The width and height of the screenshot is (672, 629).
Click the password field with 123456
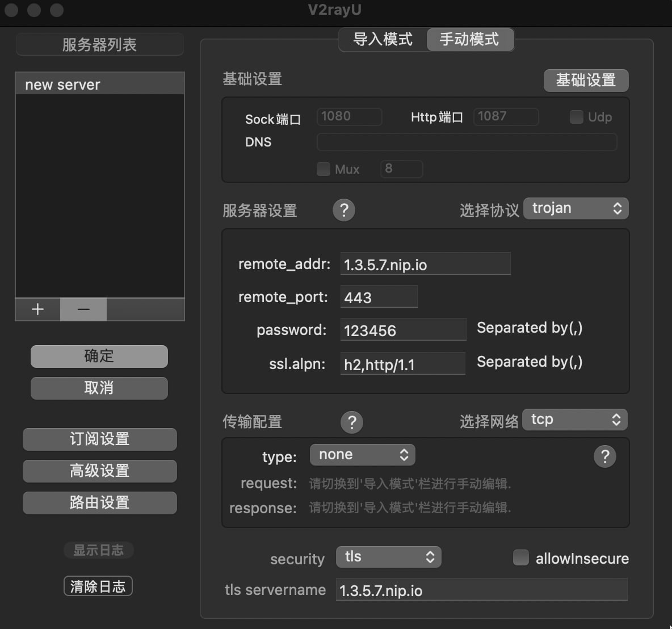[x=404, y=330]
